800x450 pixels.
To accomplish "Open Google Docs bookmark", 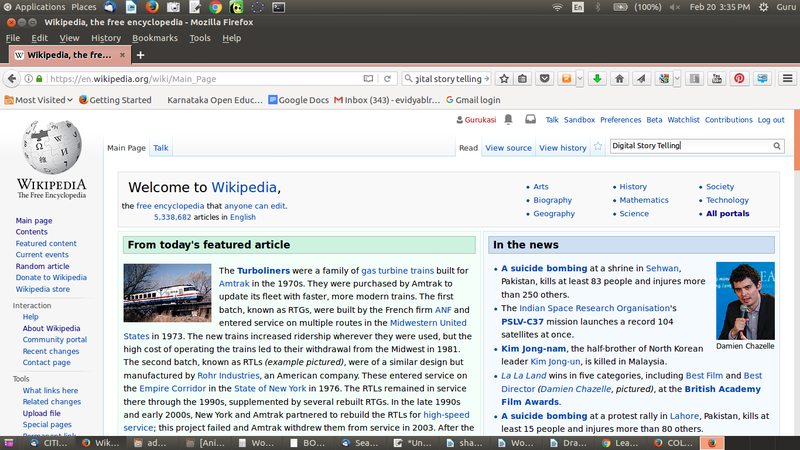I will point(299,100).
